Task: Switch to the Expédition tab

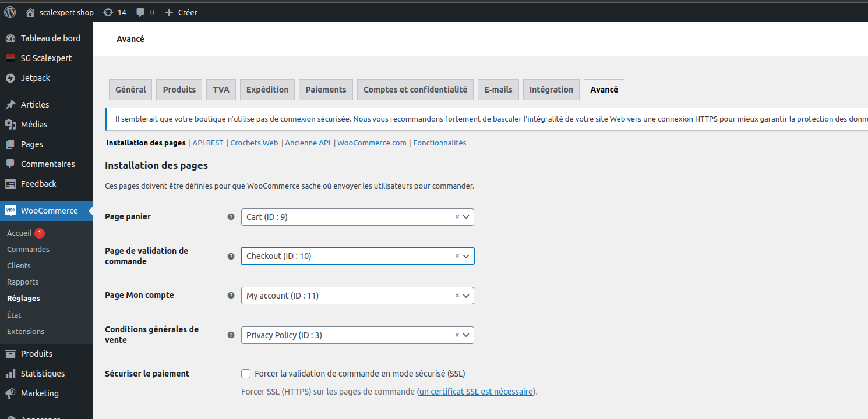Action: (267, 90)
